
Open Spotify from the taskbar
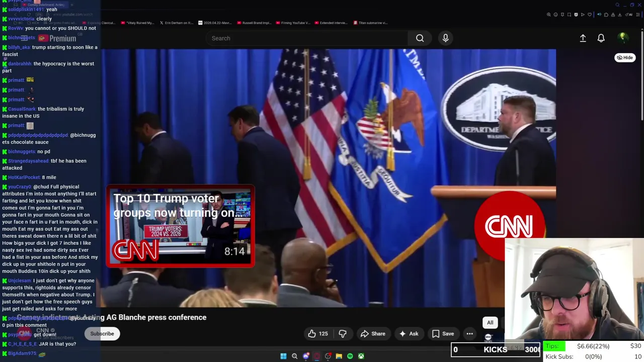[x=350, y=356]
